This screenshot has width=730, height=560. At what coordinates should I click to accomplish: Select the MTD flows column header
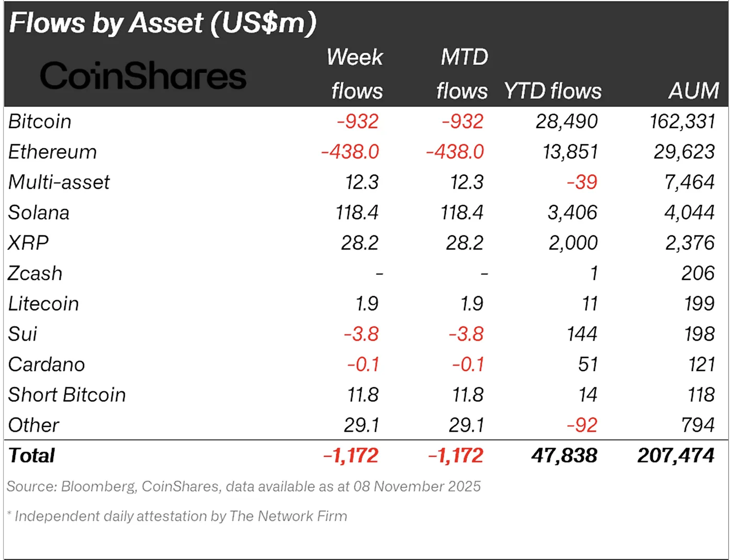click(462, 74)
